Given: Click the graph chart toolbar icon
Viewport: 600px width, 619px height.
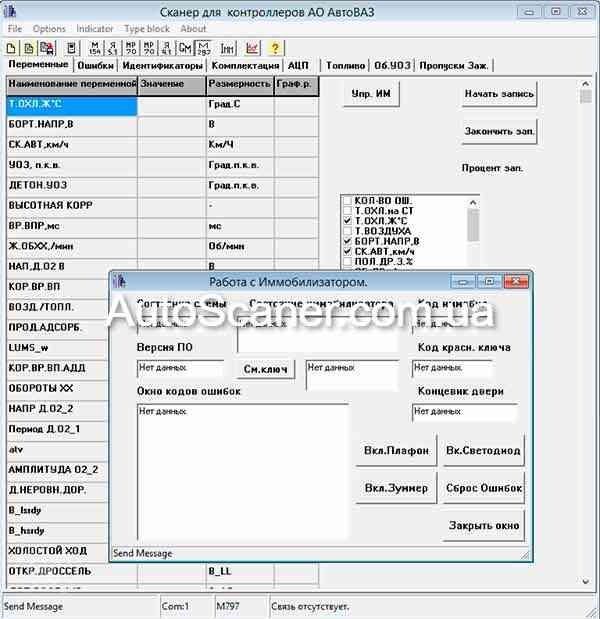Looking at the screenshot, I should point(252,47).
